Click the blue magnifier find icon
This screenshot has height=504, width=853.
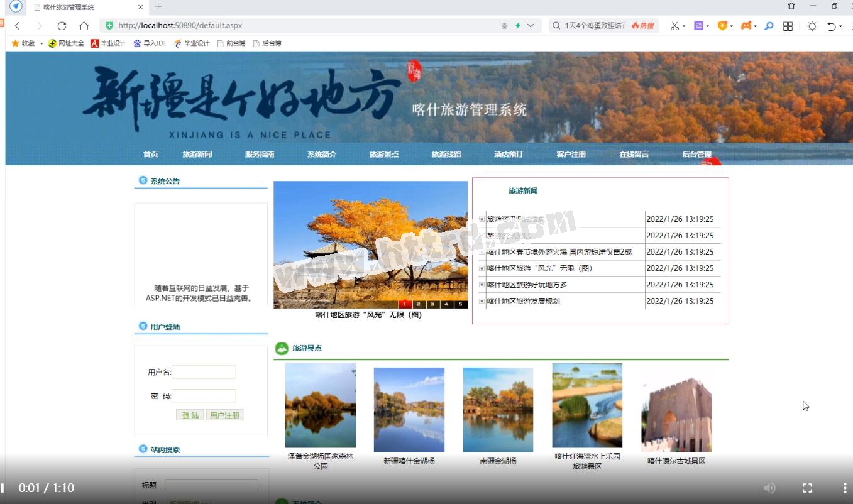click(769, 26)
